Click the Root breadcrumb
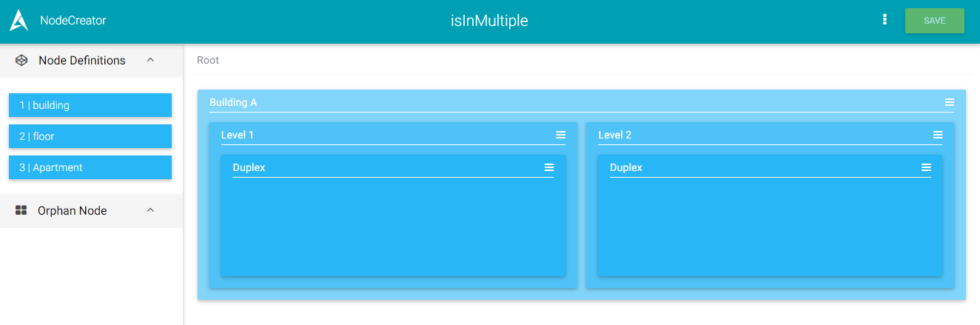This screenshot has height=325, width=980. tap(208, 60)
